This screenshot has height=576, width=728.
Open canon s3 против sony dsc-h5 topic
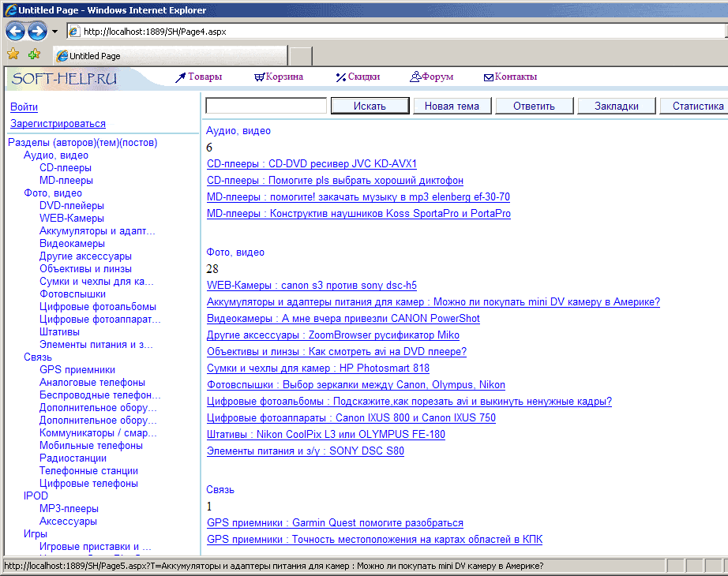pyautogui.click(x=312, y=285)
